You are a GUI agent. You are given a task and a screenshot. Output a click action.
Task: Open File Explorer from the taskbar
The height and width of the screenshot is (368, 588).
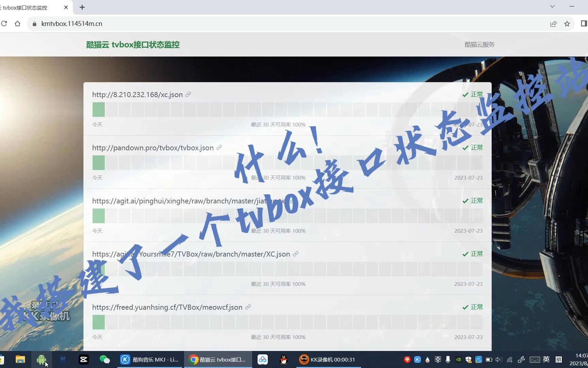[20, 359]
